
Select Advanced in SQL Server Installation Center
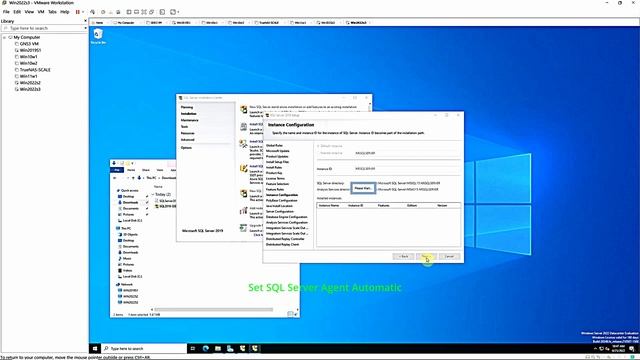(188, 140)
